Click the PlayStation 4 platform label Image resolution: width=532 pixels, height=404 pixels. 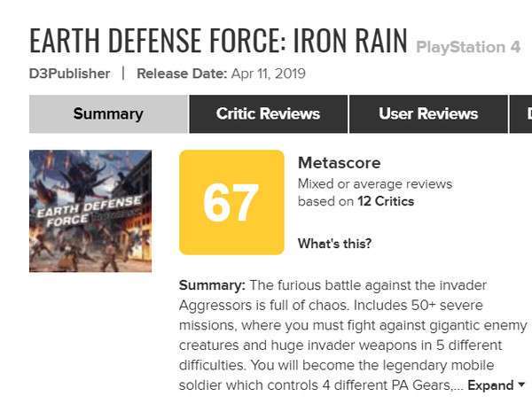[x=468, y=47]
